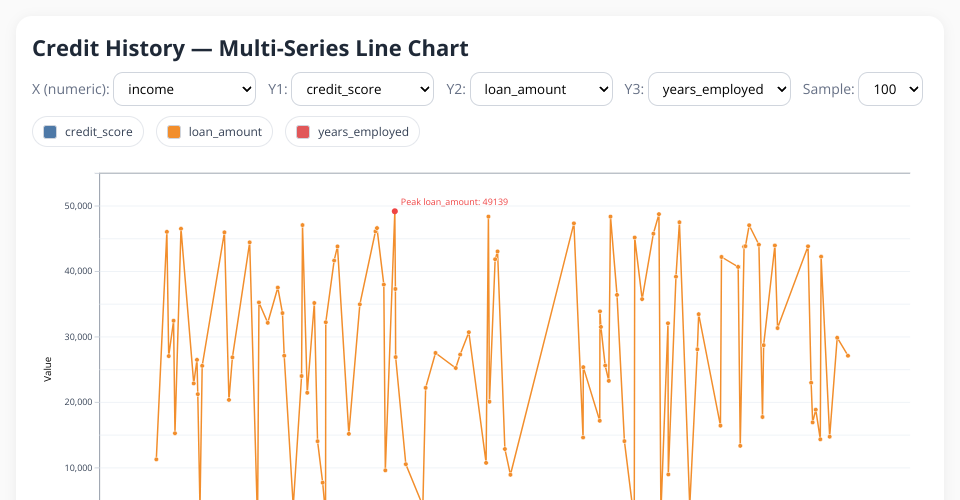960x500 pixels.
Task: Click the Credit History chart title
Action: [x=250, y=48]
